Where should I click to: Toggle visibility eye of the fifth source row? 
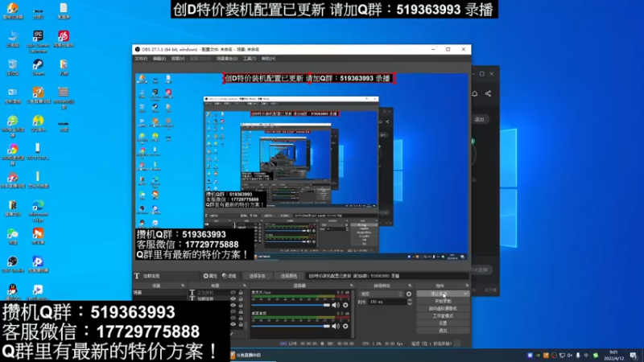[233, 318]
